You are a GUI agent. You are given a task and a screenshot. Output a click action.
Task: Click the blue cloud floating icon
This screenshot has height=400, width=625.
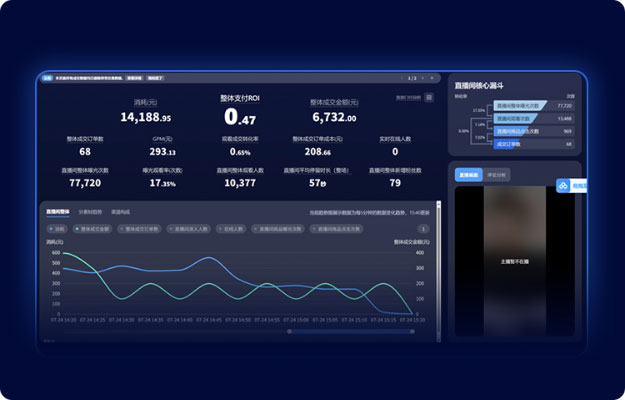click(x=563, y=186)
